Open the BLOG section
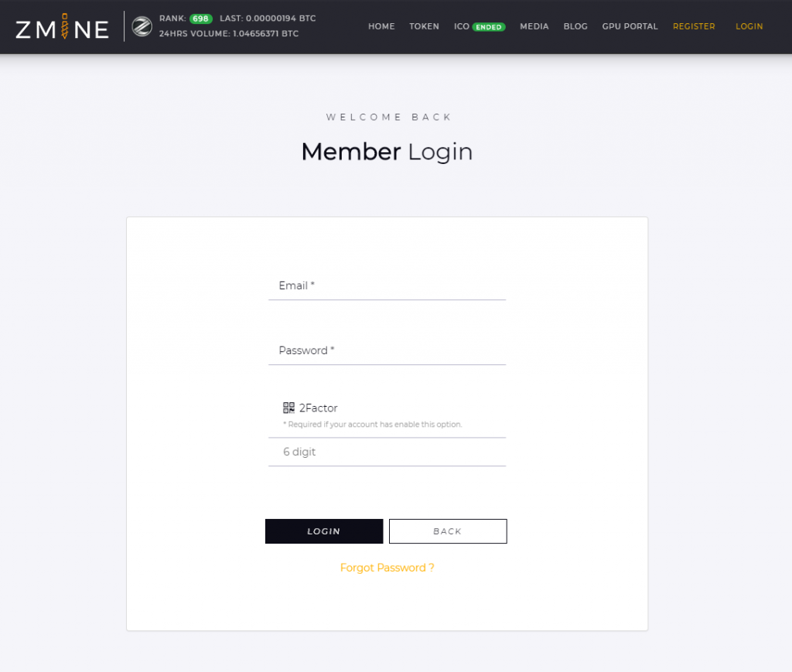 (x=575, y=26)
